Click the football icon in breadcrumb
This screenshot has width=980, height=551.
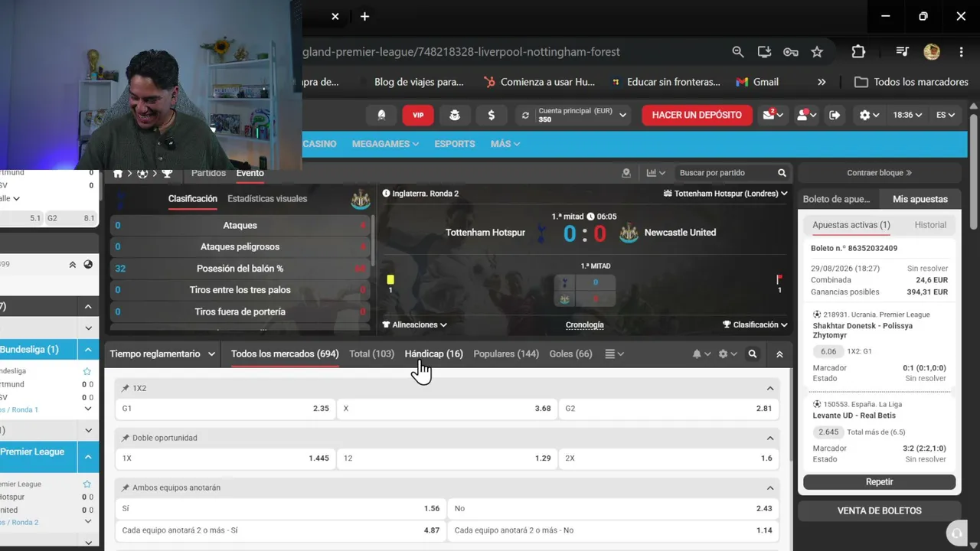(x=142, y=174)
